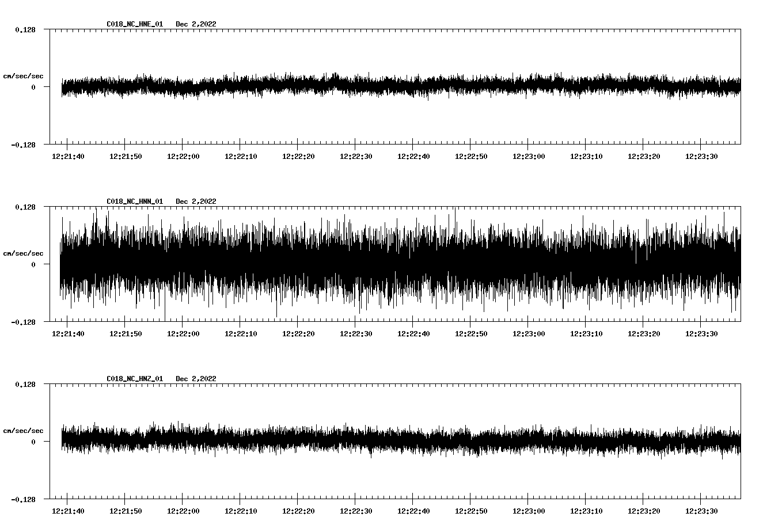
Task: Click 12:22:20 time label under HNN plot
Action: 298,333
